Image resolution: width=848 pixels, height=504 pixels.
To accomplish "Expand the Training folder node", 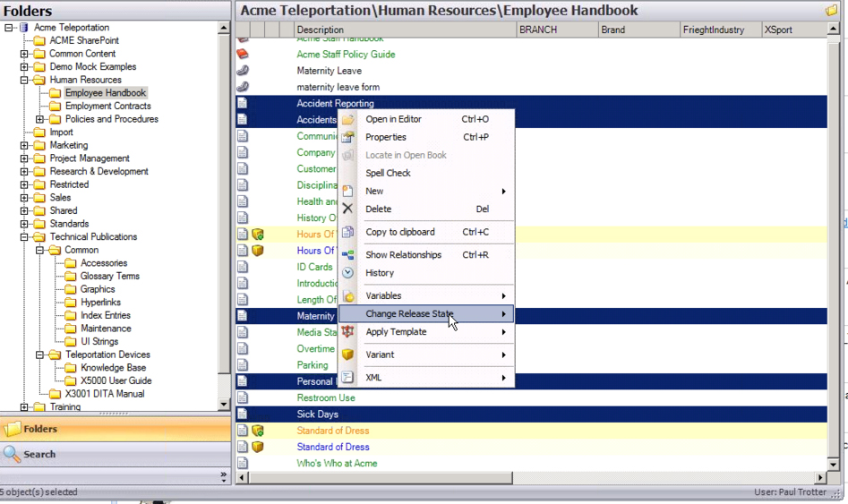I will pos(24,406).
